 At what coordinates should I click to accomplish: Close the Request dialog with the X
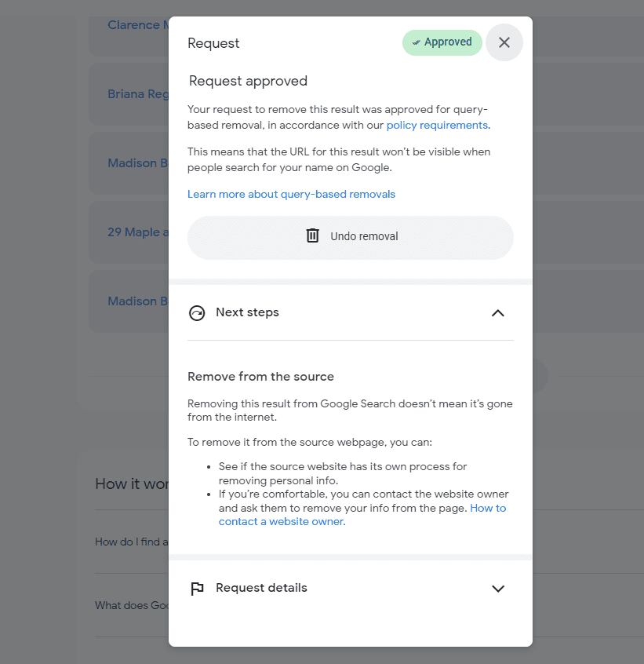(x=504, y=42)
